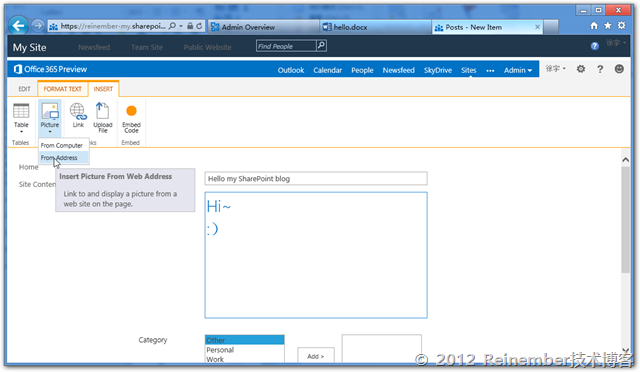Click the Embed Code ribbon button
The width and height of the screenshot is (640, 372).
[131, 118]
